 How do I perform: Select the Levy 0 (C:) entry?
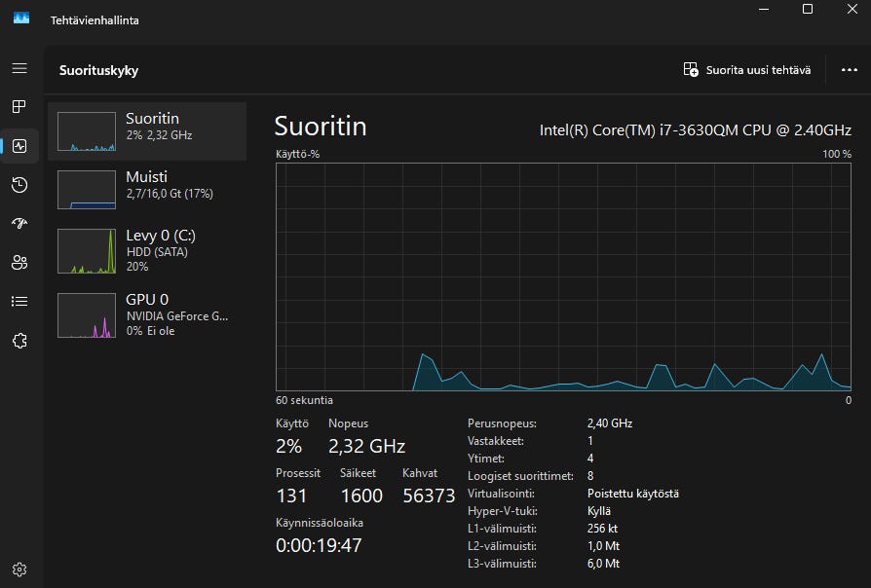click(x=147, y=251)
